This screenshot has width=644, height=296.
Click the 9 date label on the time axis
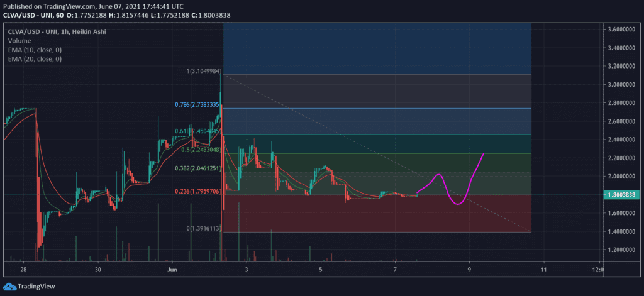469,270
